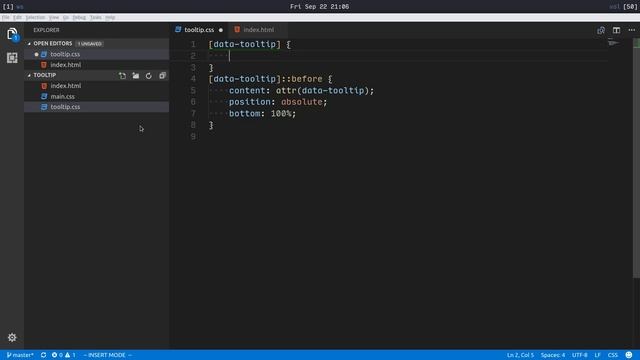Open the Edit menu
Viewport: 640px width, 360px height.
click(x=17, y=18)
